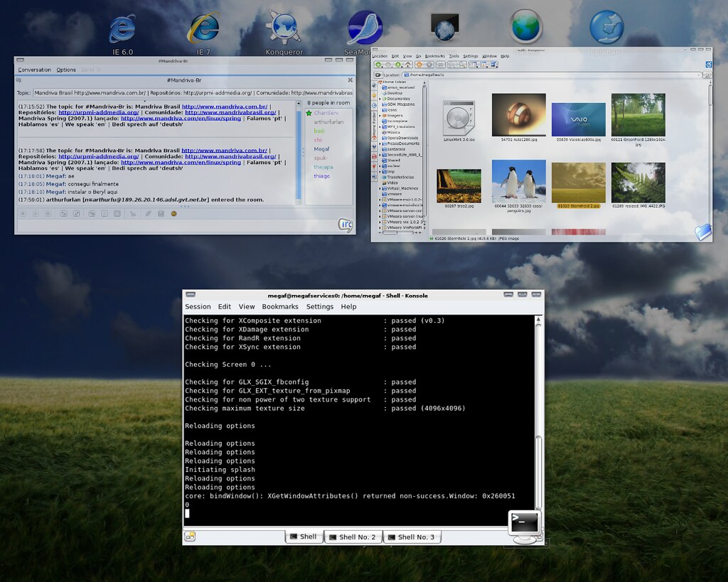The height and width of the screenshot is (582, 728).
Task: Expand the tmp folder in Konqueror tree
Action: (380, 171)
